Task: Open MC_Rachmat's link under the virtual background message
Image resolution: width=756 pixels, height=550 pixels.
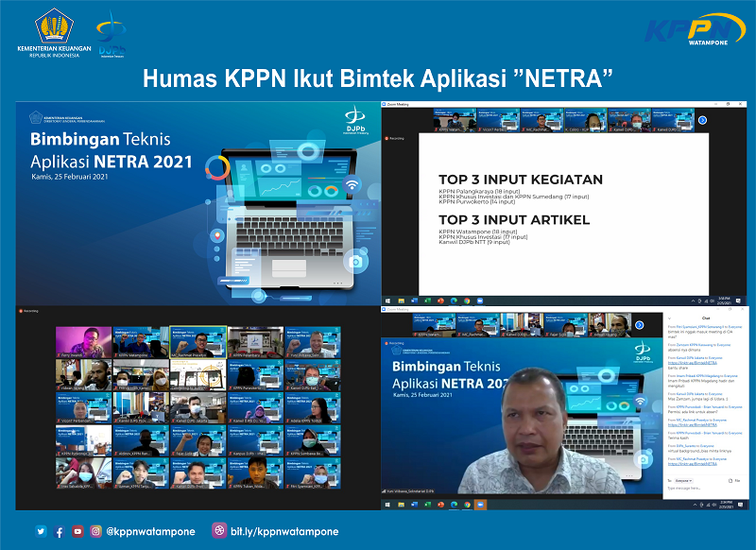Action: tap(693, 464)
